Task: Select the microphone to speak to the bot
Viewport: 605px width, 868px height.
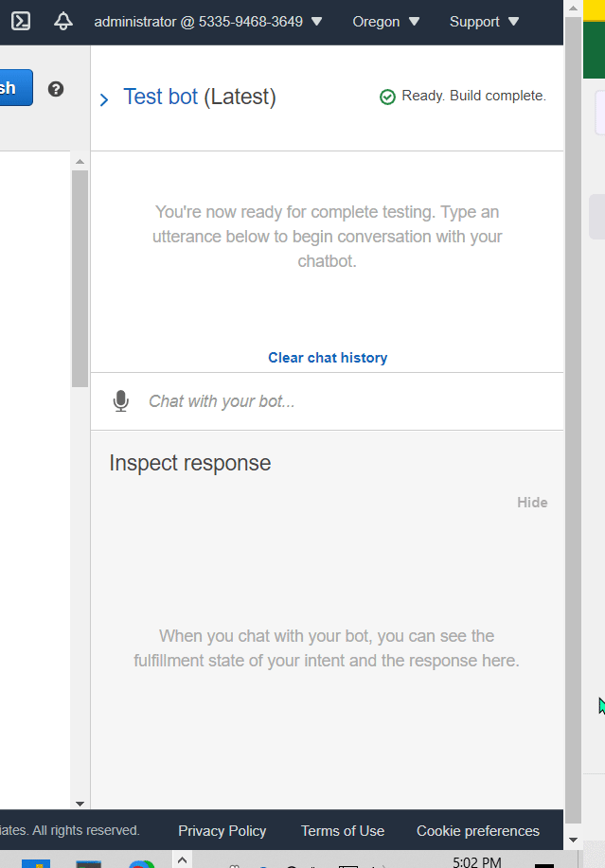Action: (120, 400)
